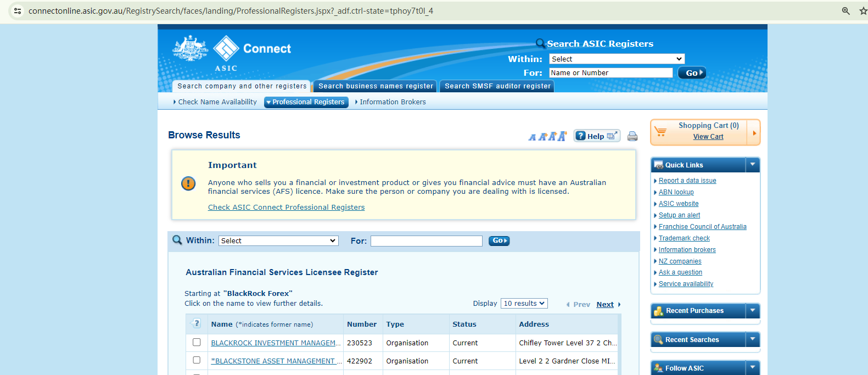Open Setup an alert quick link
Image resolution: width=868 pixels, height=375 pixels.
[679, 215]
